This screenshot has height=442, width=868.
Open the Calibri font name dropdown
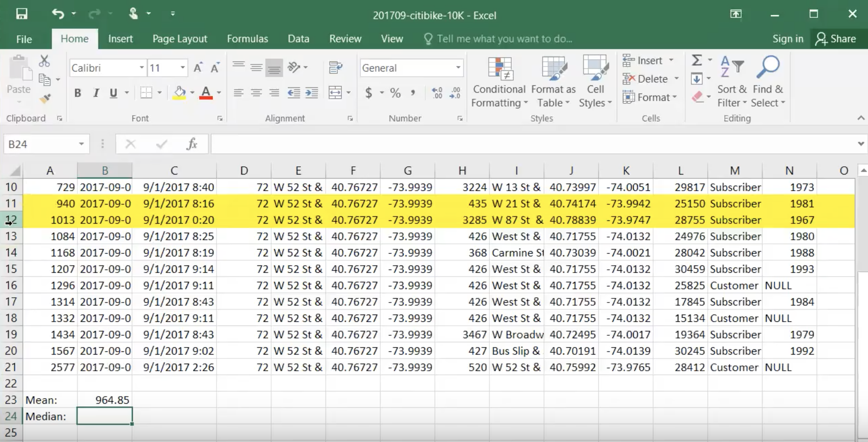142,68
